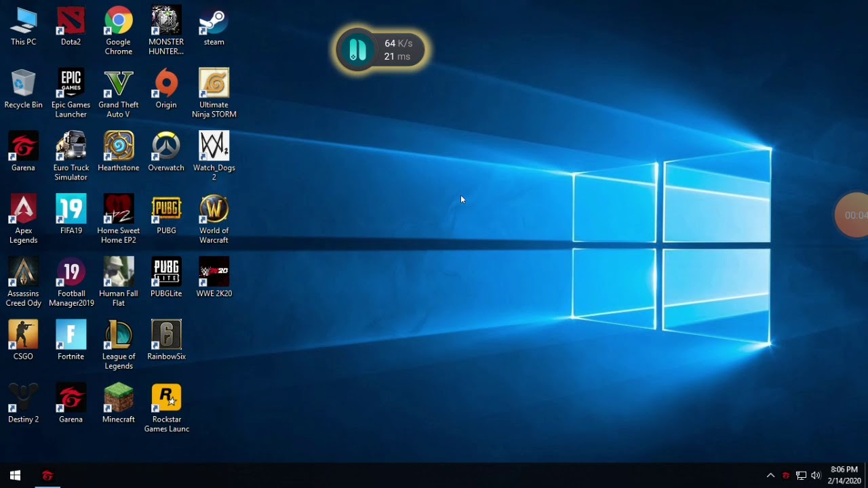
Task: Select the Garena icon next to Minecraft
Action: [71, 405]
